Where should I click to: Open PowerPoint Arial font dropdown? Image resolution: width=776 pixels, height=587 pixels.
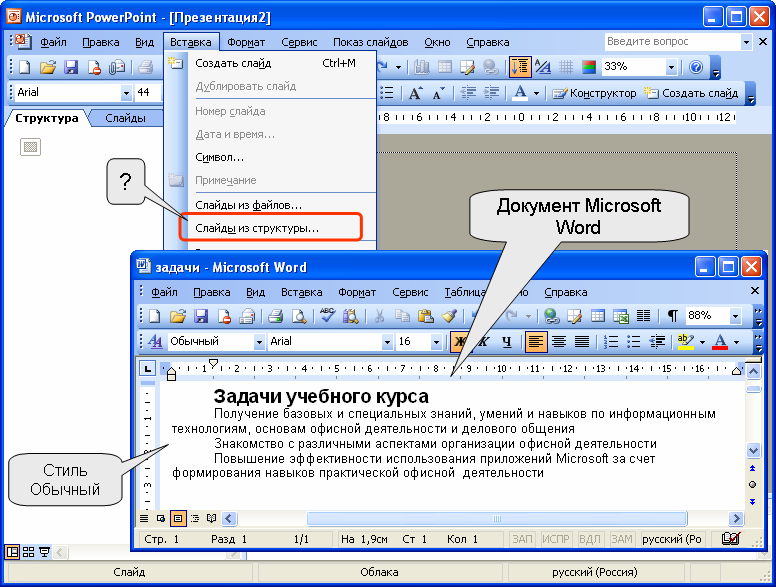pos(126,93)
